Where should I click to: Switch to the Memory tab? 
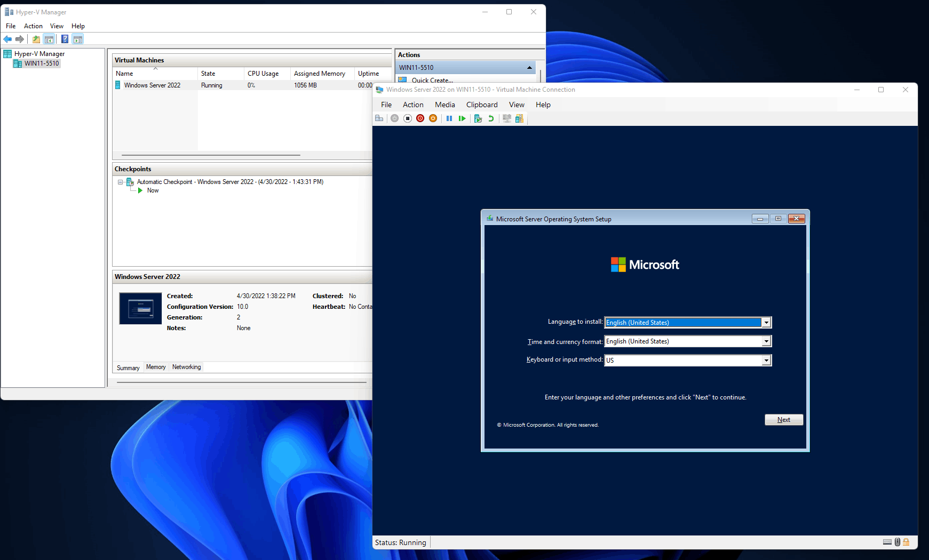tap(156, 367)
